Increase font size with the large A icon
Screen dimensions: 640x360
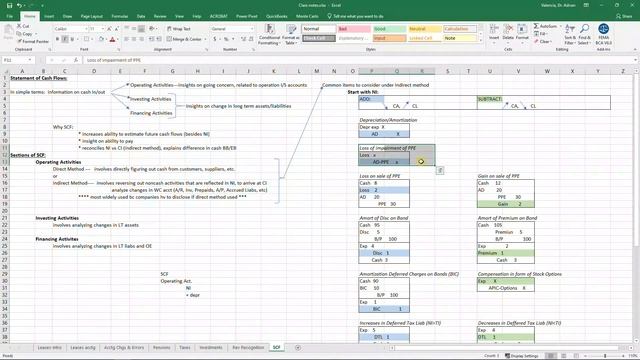click(x=109, y=29)
